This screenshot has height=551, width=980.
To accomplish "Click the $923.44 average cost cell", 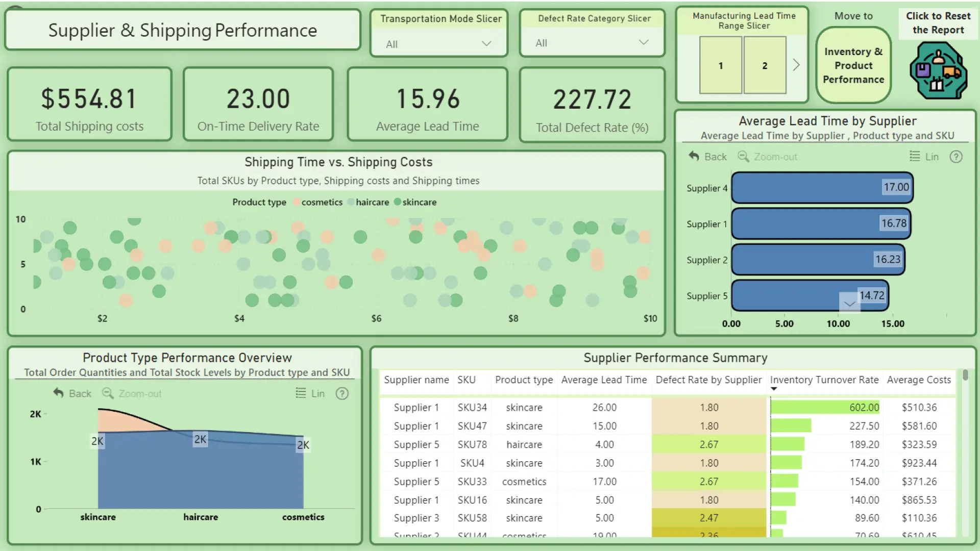I will click(x=919, y=463).
